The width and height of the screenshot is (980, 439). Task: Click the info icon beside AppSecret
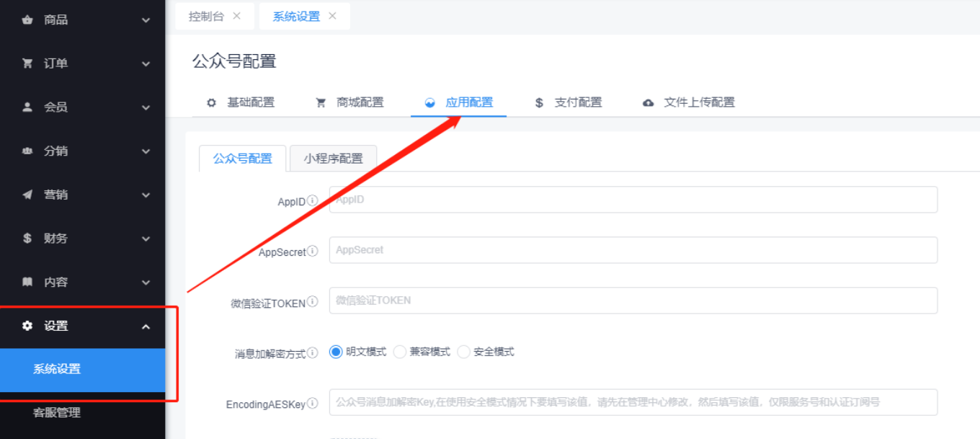pos(312,251)
